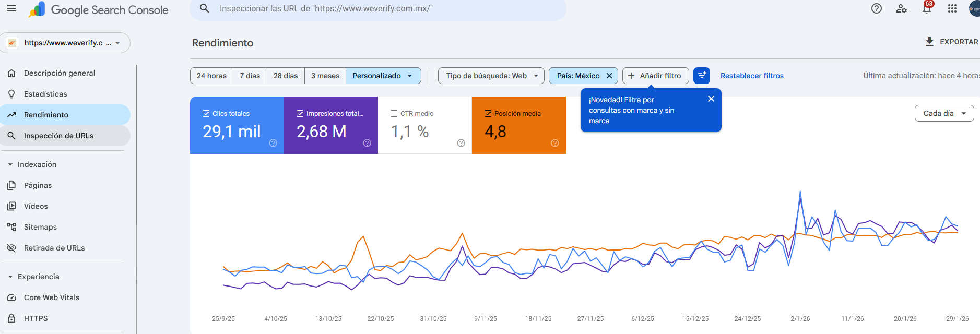Open Core Web Vitals in sidebar

click(52, 297)
